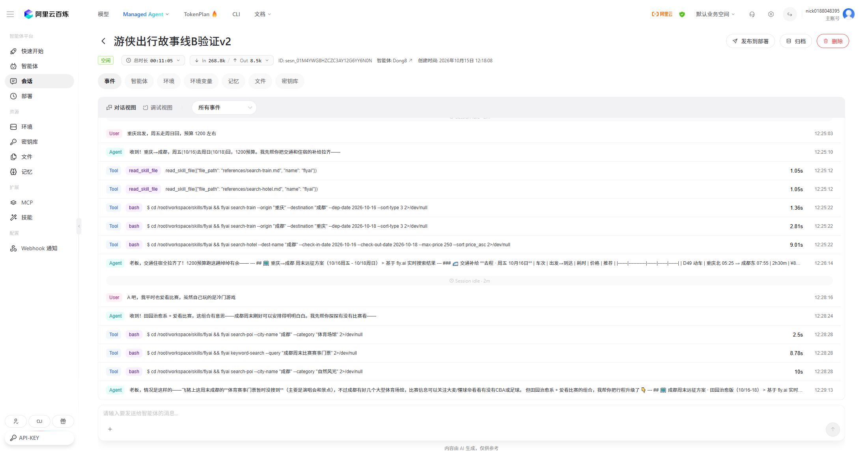Open the 默认业务空间 selector
The image size is (868, 452).
715,14
